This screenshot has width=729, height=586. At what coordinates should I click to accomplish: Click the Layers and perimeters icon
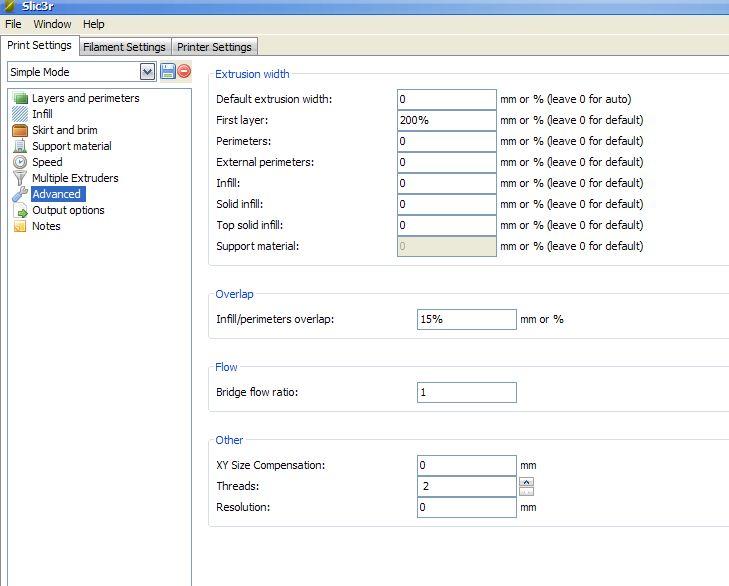click(20, 98)
